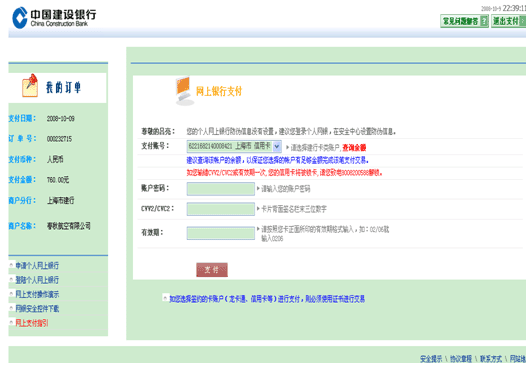Click the 我的订单 heading text
The height and width of the screenshot is (379, 529).
tap(63, 87)
